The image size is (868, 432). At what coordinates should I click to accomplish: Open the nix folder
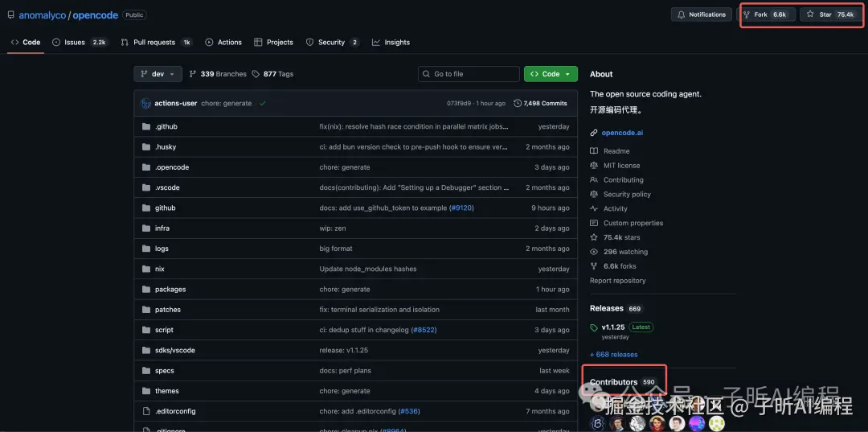[x=159, y=269]
